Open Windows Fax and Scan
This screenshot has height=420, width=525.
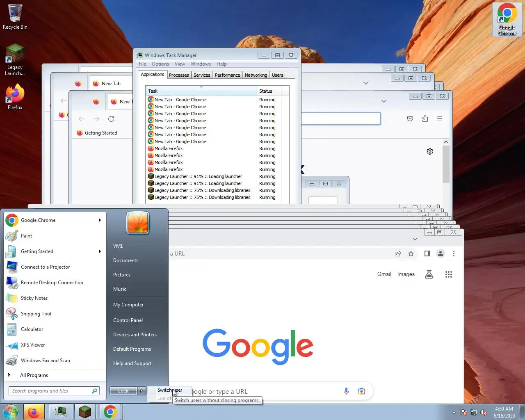click(55, 361)
